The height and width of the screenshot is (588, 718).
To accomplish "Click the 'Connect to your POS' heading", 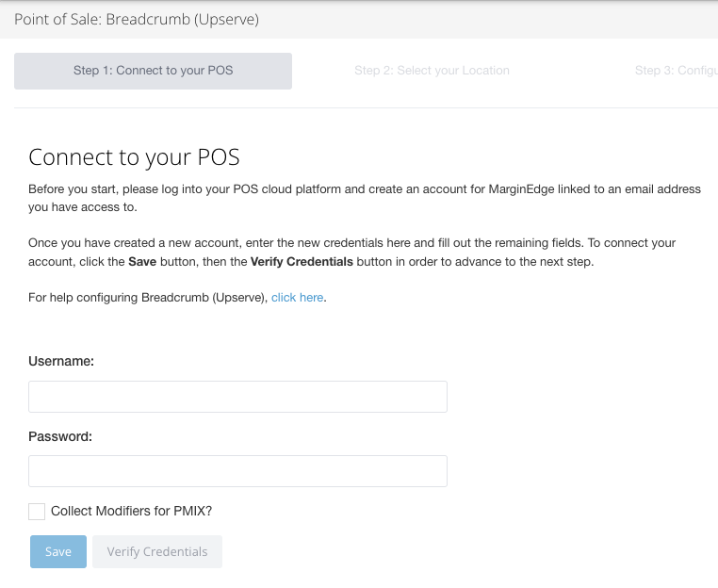I will coord(134,157).
